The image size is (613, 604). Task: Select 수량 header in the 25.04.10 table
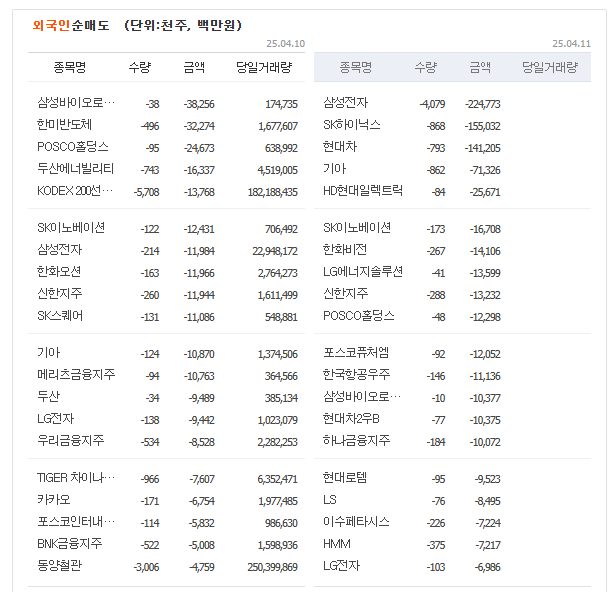click(140, 67)
